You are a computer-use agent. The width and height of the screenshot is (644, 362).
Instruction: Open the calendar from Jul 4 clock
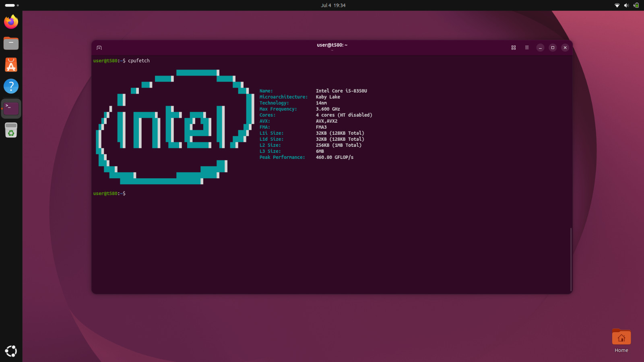click(333, 5)
